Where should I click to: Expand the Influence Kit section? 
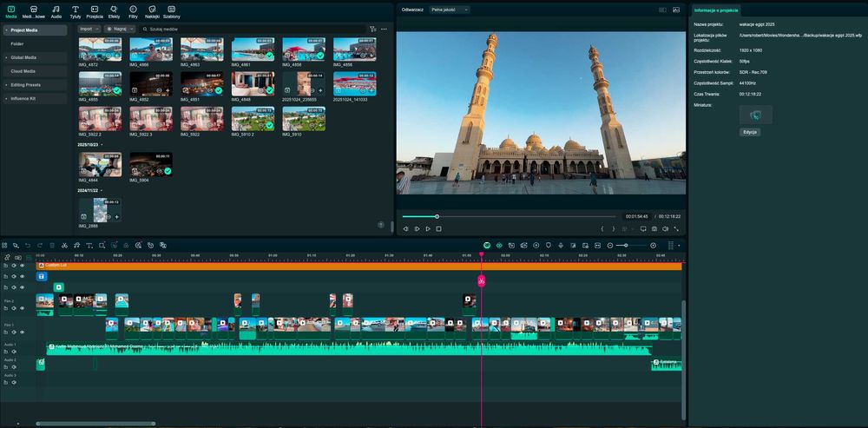6,99
